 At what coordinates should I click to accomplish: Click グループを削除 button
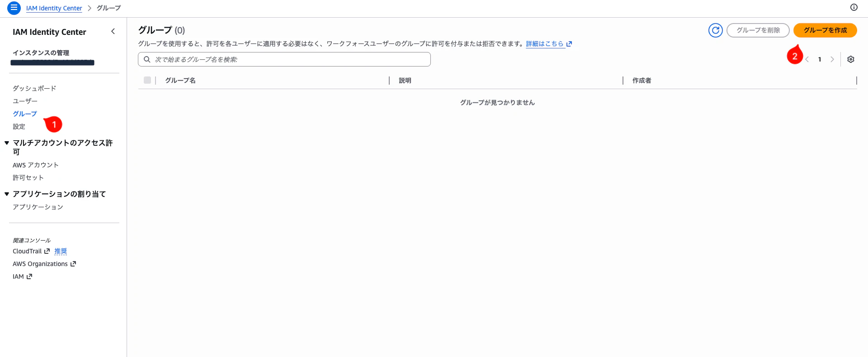tap(758, 30)
